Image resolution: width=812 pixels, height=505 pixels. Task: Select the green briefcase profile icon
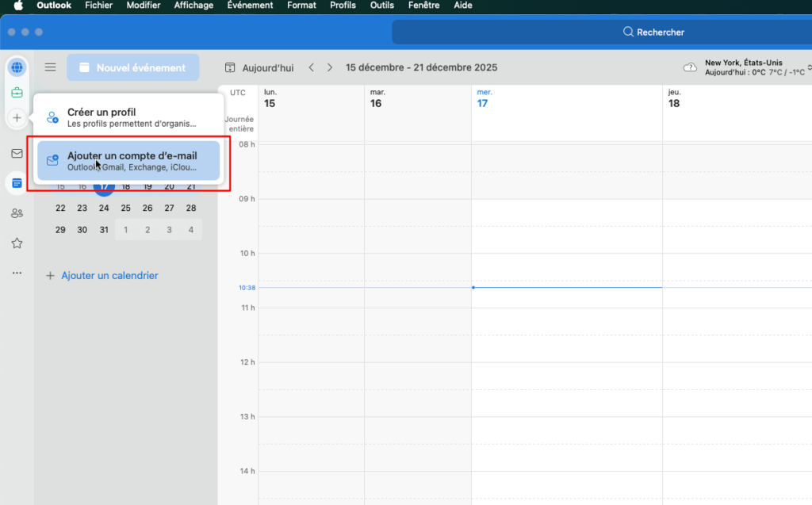pyautogui.click(x=17, y=93)
